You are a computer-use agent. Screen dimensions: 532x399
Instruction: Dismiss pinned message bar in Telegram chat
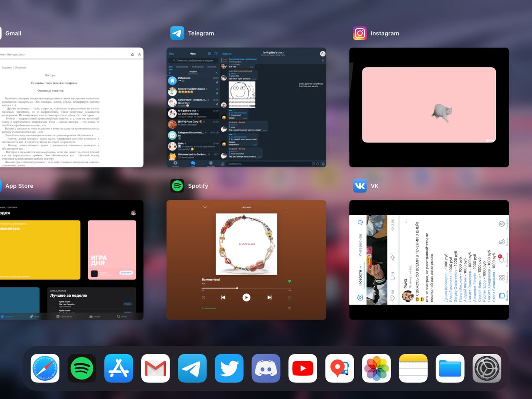[323, 60]
